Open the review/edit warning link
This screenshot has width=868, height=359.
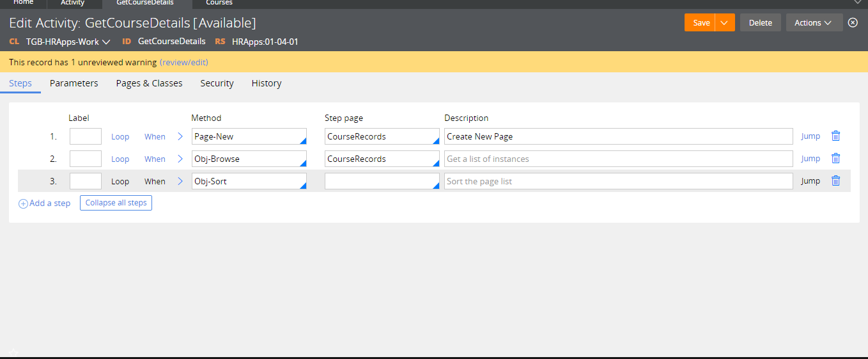(184, 62)
